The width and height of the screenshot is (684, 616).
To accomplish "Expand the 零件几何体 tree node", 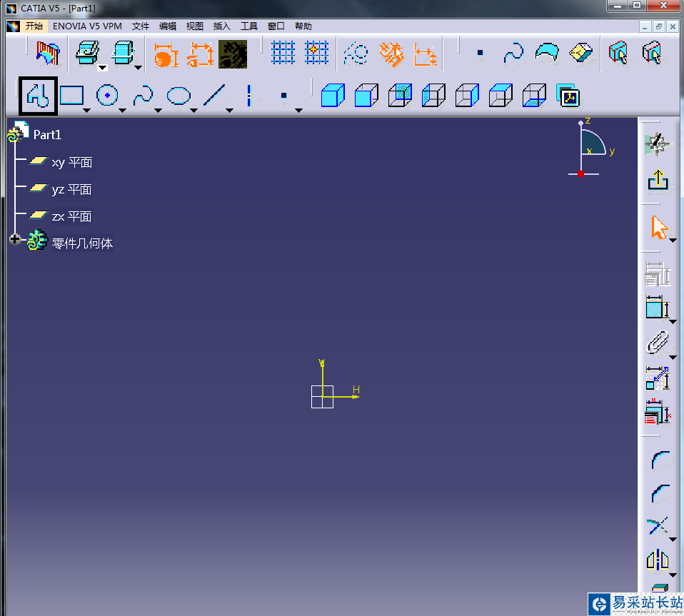I will (15, 239).
